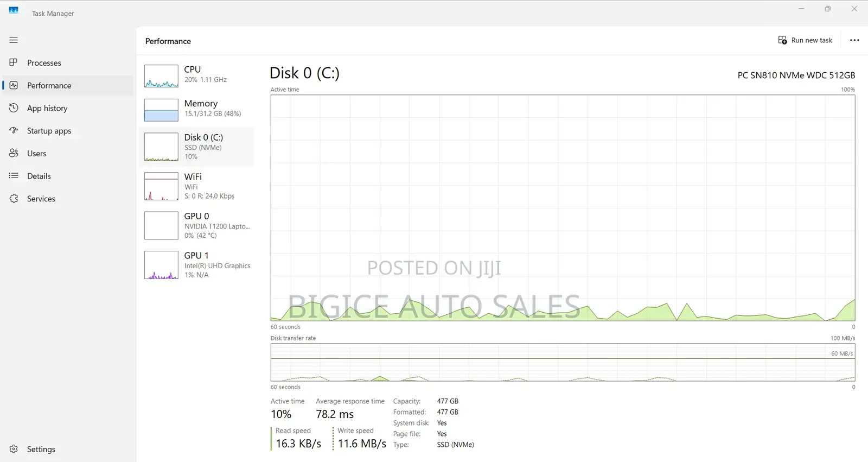
Task: Open the Services page
Action: pyautogui.click(x=68, y=199)
